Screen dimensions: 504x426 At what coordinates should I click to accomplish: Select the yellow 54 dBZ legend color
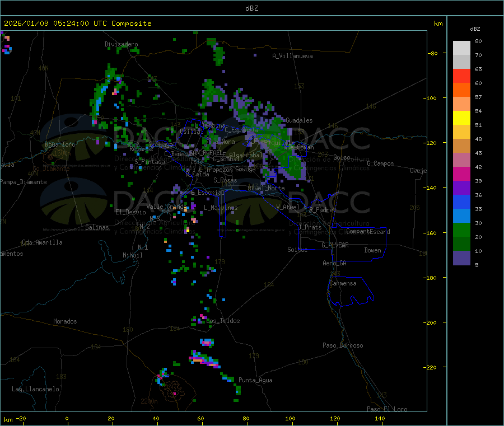coord(461,118)
